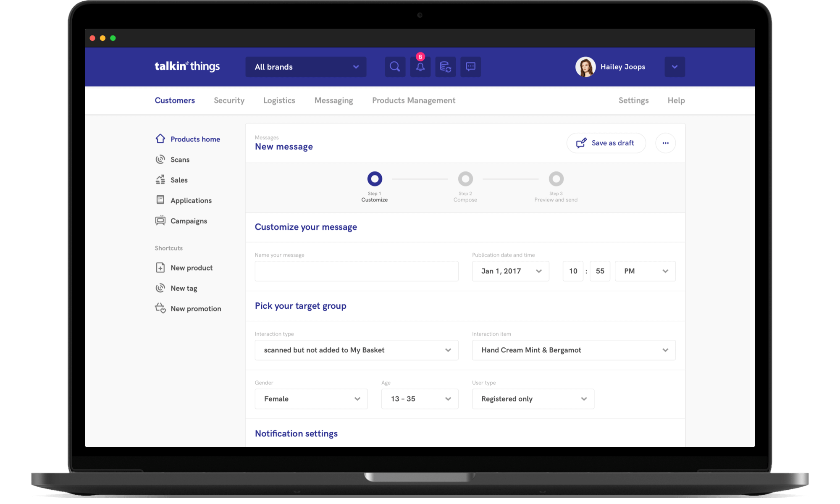Click the Messages breadcrumb text
This screenshot has height=504, width=840.
tap(267, 137)
